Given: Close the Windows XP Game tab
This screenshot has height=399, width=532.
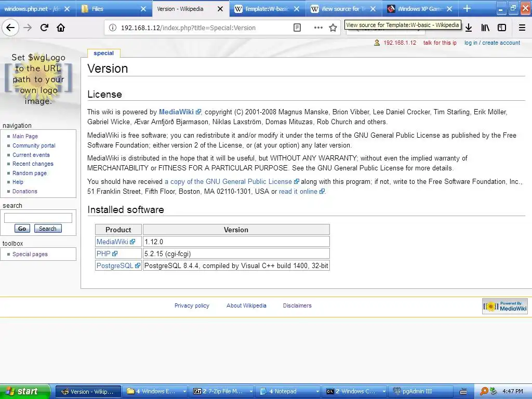Looking at the screenshot, I should (x=449, y=9).
